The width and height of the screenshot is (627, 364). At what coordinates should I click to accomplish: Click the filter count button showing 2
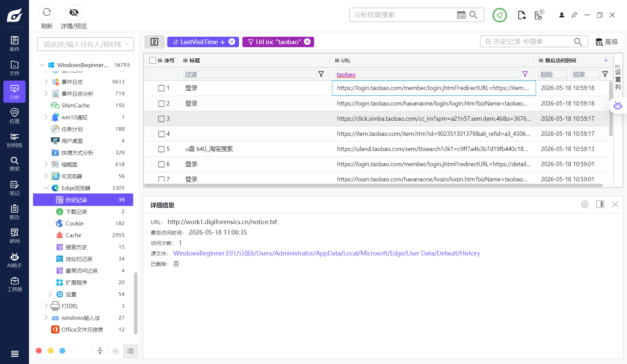[154, 42]
